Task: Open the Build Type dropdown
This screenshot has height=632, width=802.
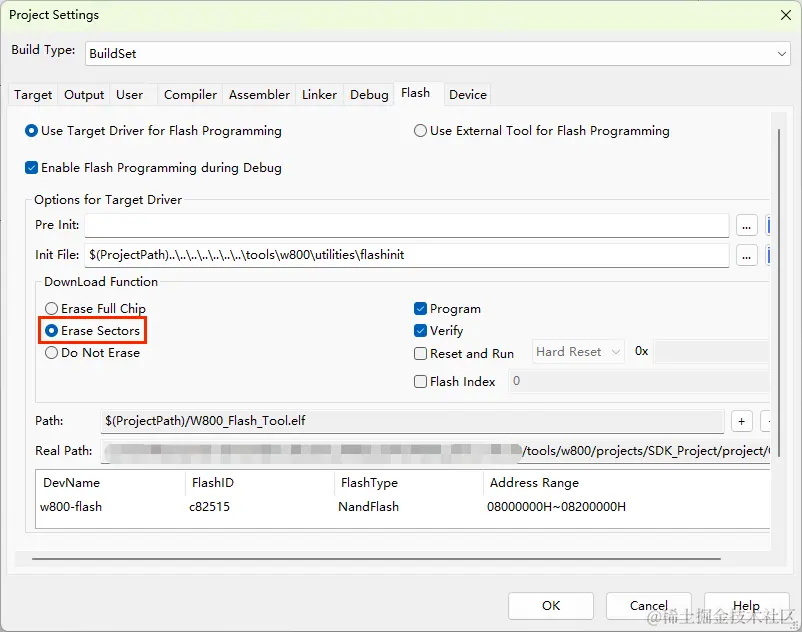Action: [437, 53]
